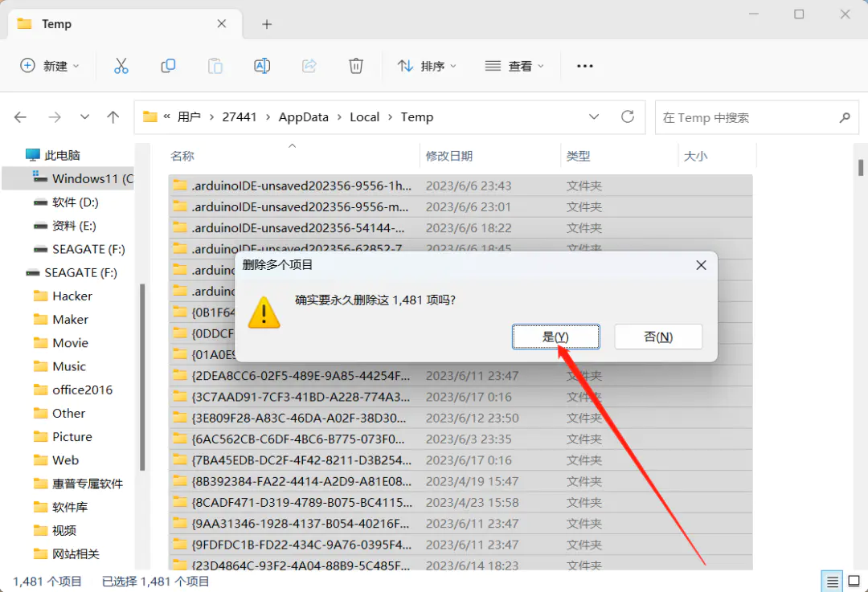
Task: Open office2016 folder in navigation pane
Action: tap(82, 390)
